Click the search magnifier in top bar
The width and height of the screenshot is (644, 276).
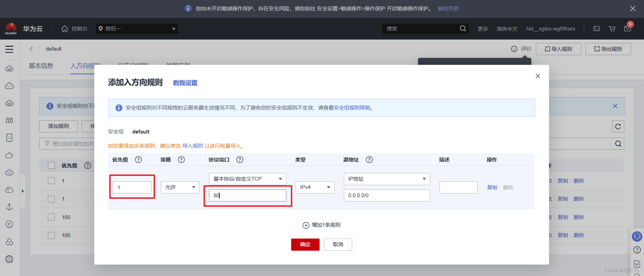(x=463, y=28)
